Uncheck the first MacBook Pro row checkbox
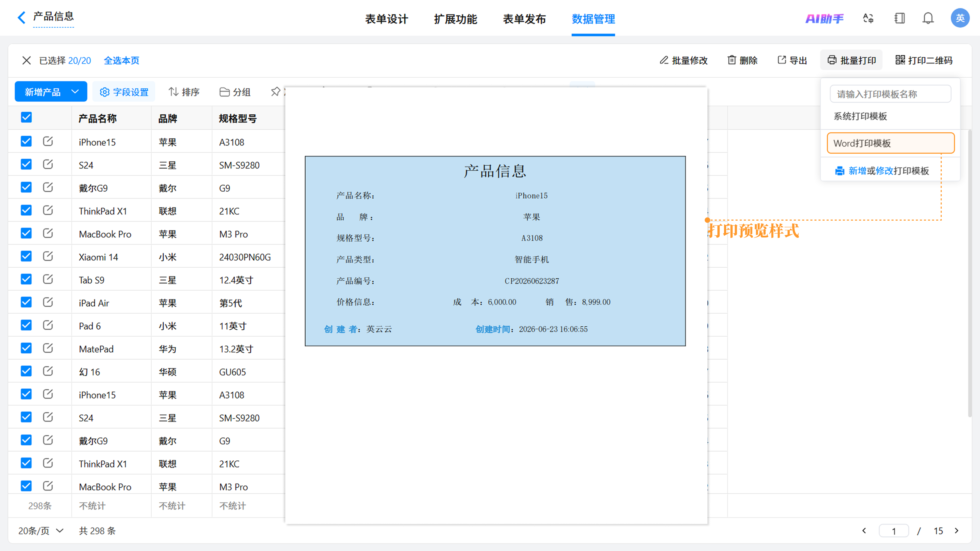Viewport: 980px width, 551px height. tap(26, 233)
